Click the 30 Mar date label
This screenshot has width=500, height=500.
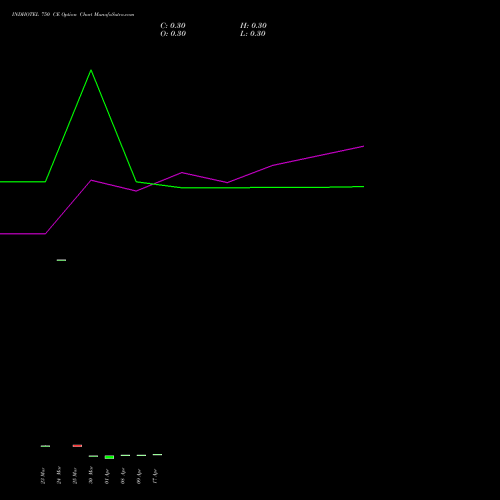(91, 475)
